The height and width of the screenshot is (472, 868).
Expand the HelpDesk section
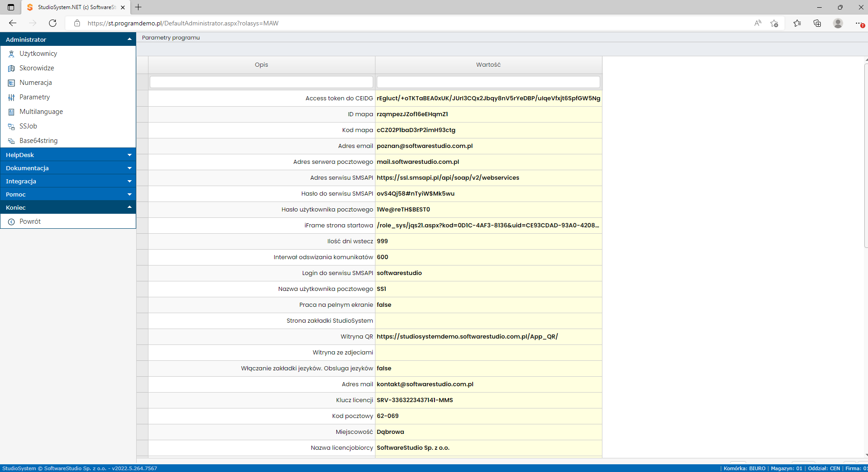129,155
